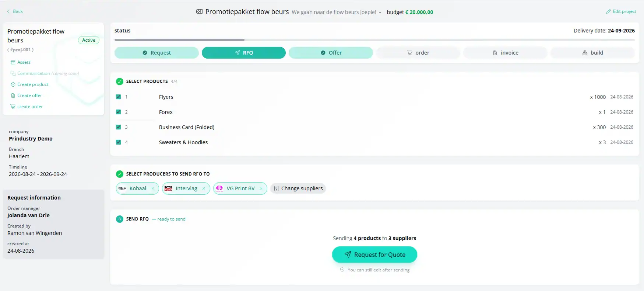Click the project card icon beside title
Screen dimensions: 644x291
click(200, 12)
